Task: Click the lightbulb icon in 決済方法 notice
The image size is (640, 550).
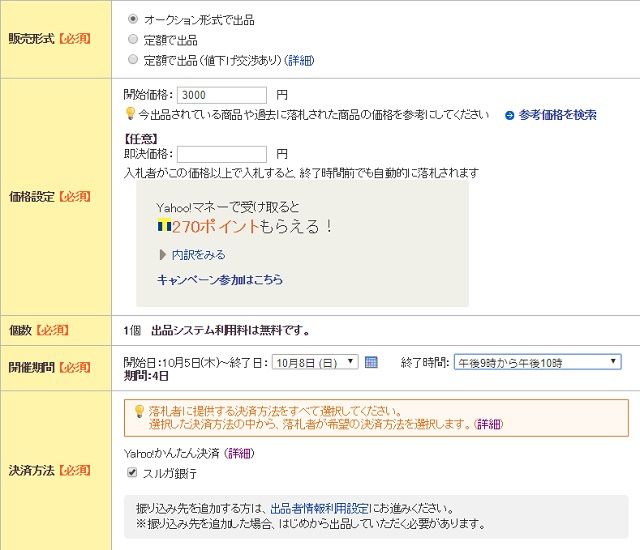Action: coord(139,411)
